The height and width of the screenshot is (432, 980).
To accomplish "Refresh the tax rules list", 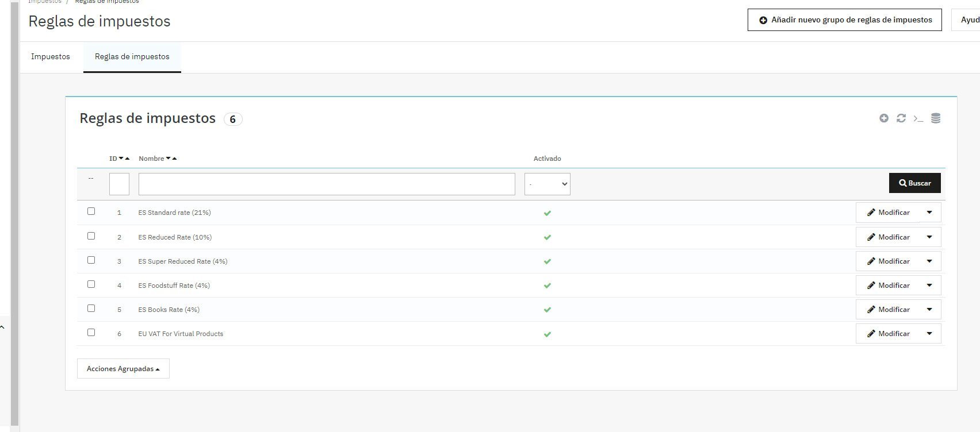I will [x=901, y=118].
